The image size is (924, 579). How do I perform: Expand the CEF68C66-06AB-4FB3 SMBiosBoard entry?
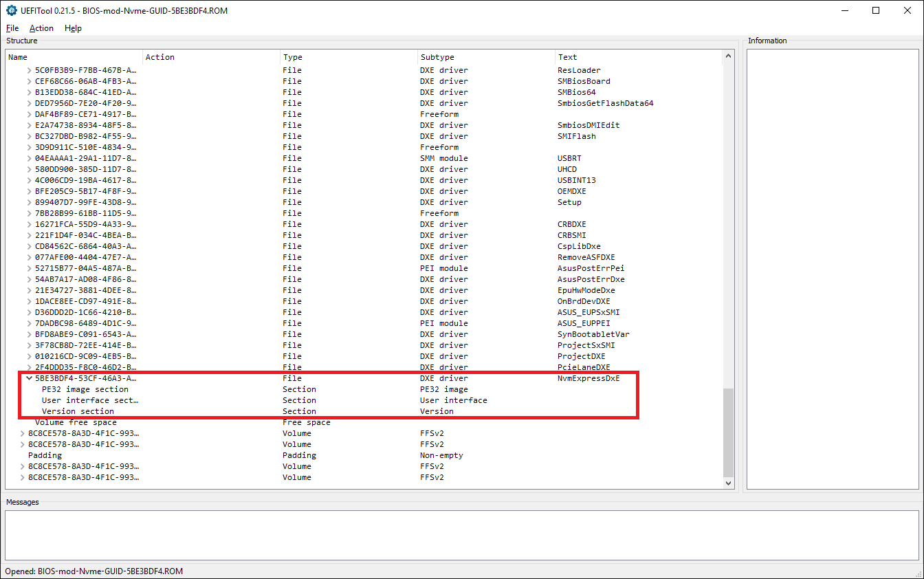point(29,81)
